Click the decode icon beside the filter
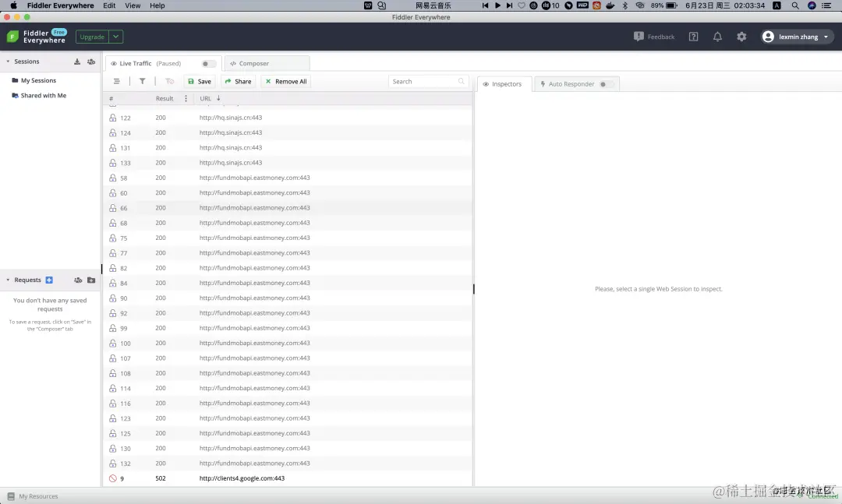The width and height of the screenshot is (842, 504). 170,82
